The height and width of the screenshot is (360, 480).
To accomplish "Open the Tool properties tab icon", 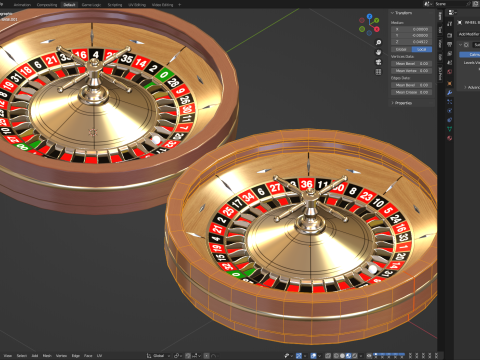I will (450, 24).
